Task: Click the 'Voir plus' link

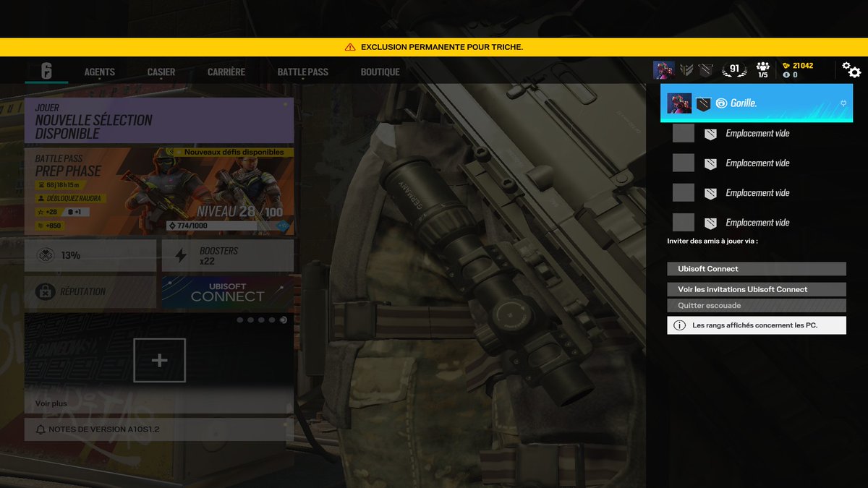Action: click(x=51, y=403)
